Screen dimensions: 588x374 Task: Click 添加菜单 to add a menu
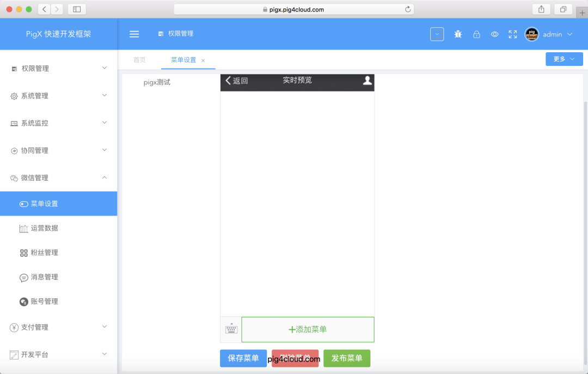(x=308, y=329)
